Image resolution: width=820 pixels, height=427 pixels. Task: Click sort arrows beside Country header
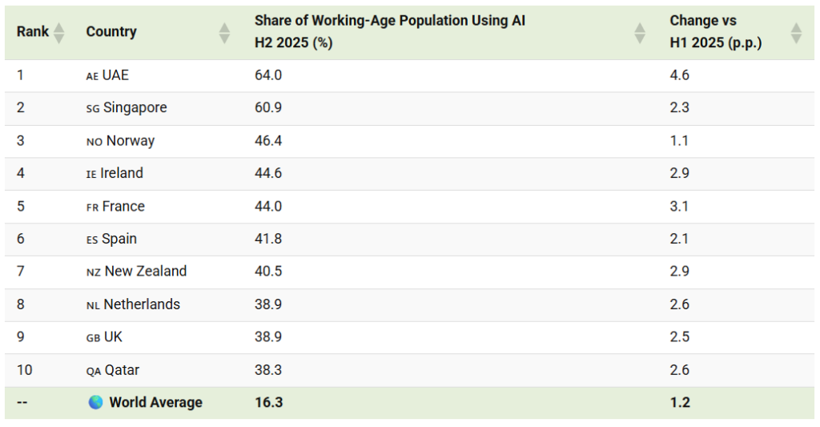224,33
